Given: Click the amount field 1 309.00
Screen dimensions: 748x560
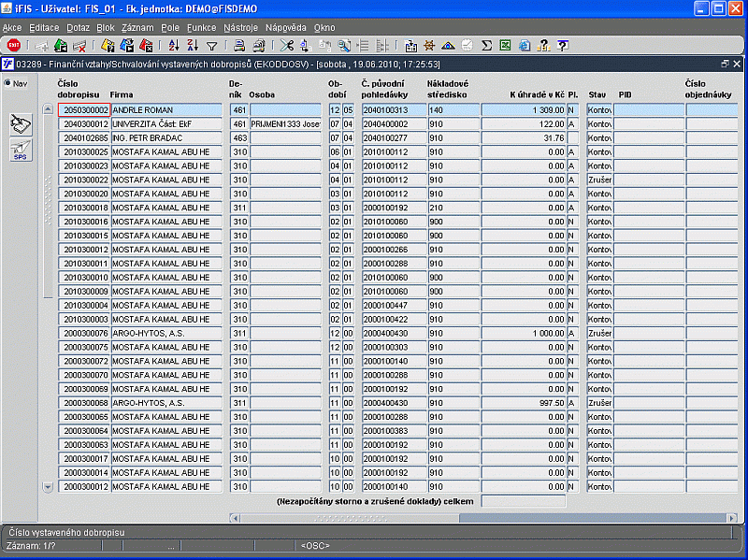Looking at the screenshot, I should pos(524,110).
